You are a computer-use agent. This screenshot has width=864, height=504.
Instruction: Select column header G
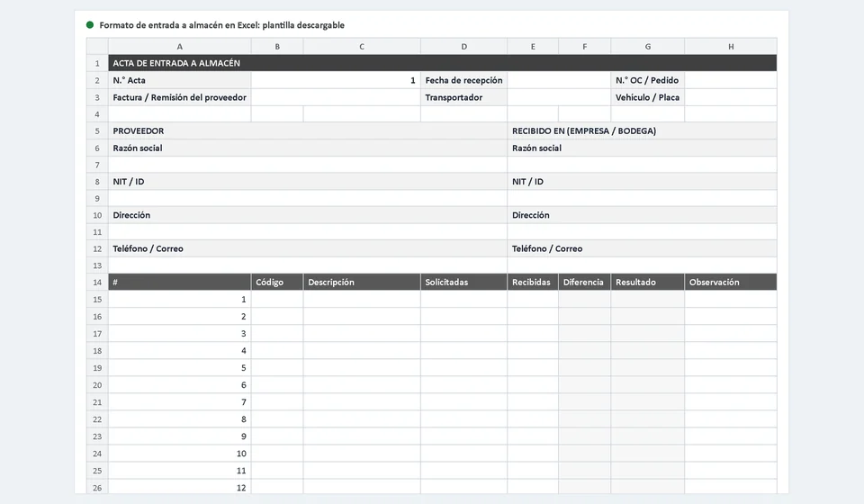pos(647,47)
